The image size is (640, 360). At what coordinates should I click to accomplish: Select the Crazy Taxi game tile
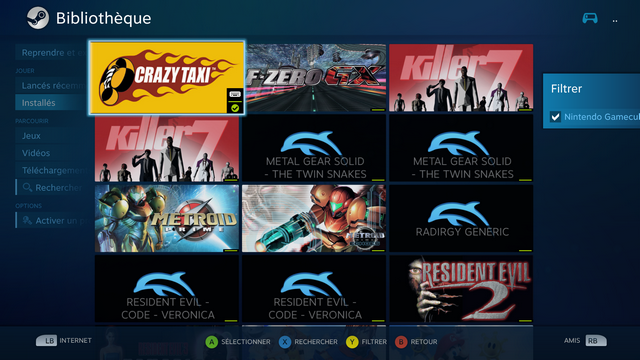coord(167,78)
